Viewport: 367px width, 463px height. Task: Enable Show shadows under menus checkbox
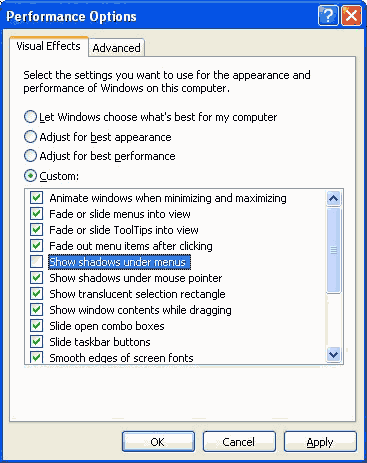click(37, 262)
